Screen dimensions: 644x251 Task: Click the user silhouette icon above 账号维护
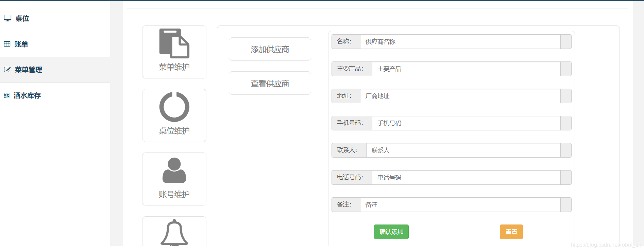point(174,170)
